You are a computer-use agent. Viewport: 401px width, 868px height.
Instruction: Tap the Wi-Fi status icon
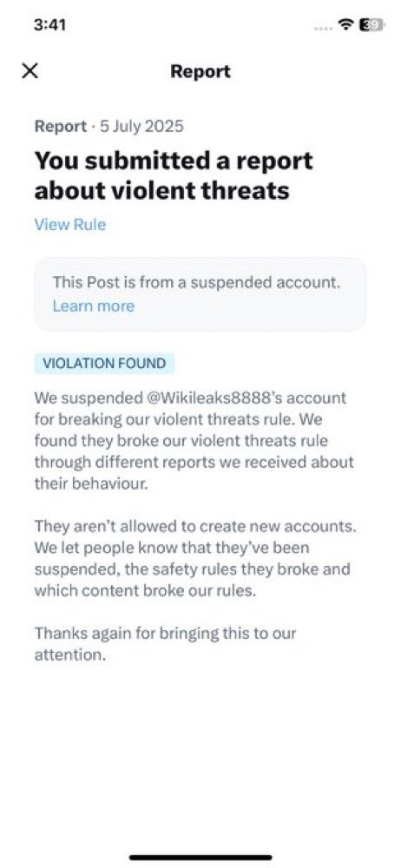tap(347, 25)
